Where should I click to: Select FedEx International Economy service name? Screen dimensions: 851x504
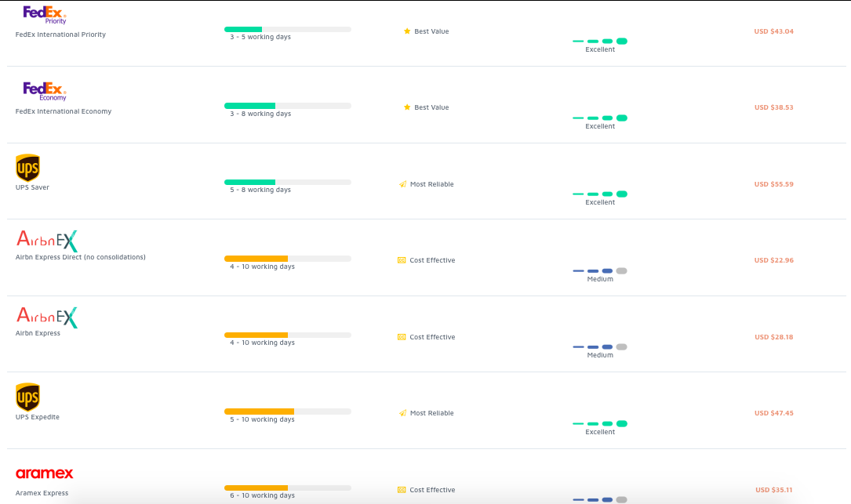pyautogui.click(x=64, y=111)
